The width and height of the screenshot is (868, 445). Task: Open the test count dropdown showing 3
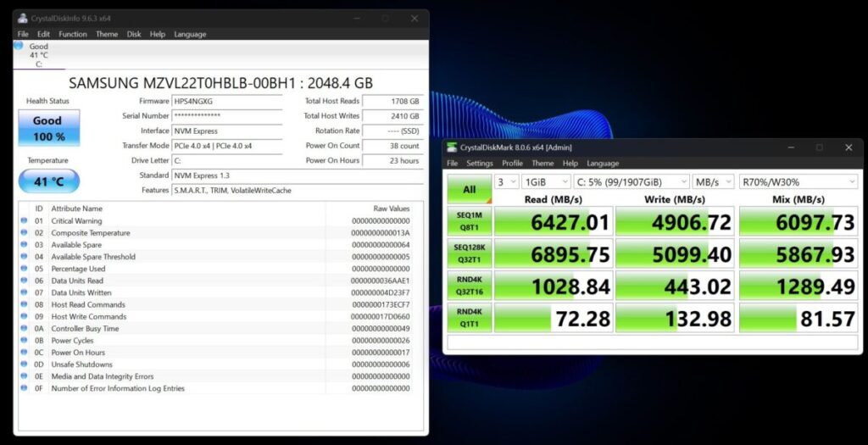506,181
